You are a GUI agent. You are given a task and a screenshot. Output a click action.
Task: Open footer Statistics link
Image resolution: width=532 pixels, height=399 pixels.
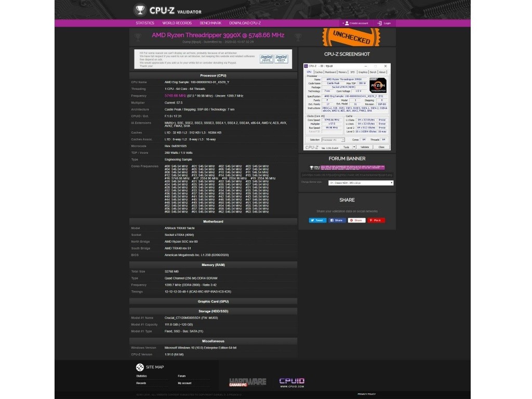(141, 376)
